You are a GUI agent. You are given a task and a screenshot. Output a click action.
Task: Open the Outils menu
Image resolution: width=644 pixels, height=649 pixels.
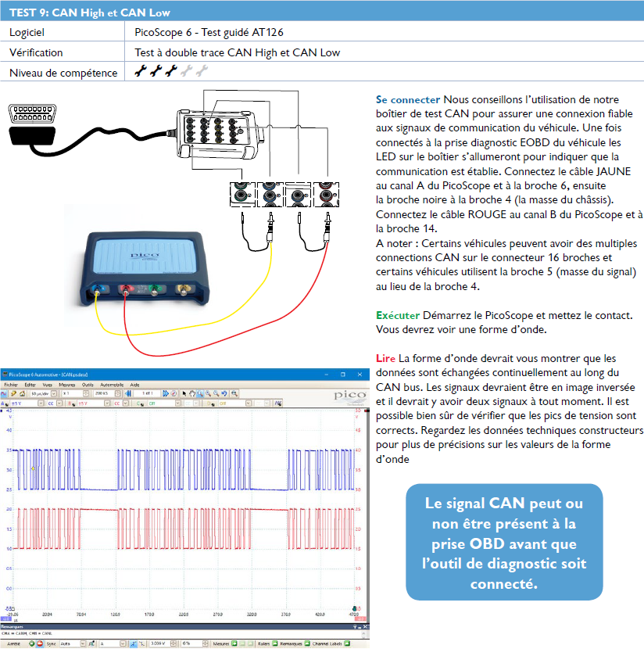88,385
